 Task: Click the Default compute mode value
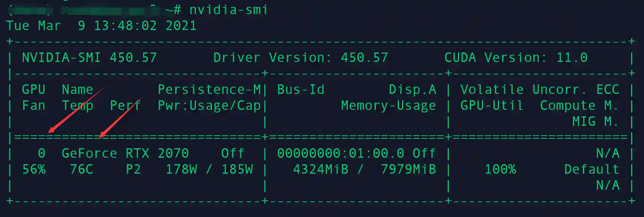click(x=592, y=169)
